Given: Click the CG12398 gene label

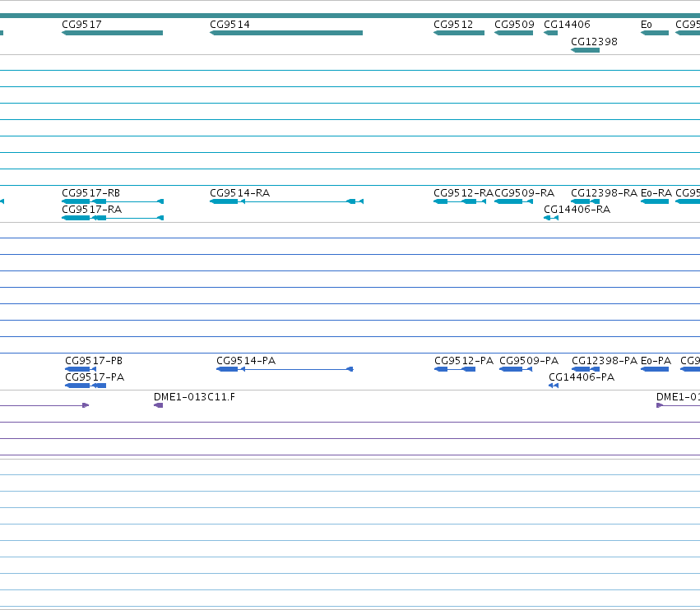Looking at the screenshot, I should (594, 41).
